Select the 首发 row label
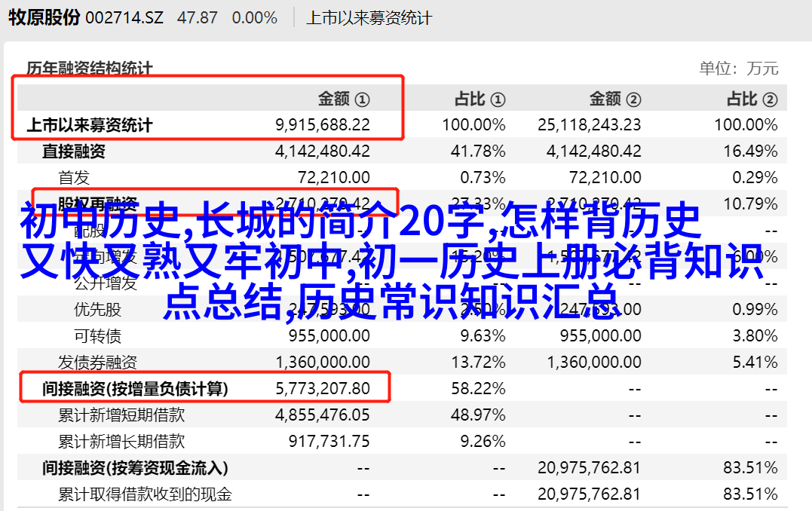This screenshot has height=511, width=812. [74, 177]
